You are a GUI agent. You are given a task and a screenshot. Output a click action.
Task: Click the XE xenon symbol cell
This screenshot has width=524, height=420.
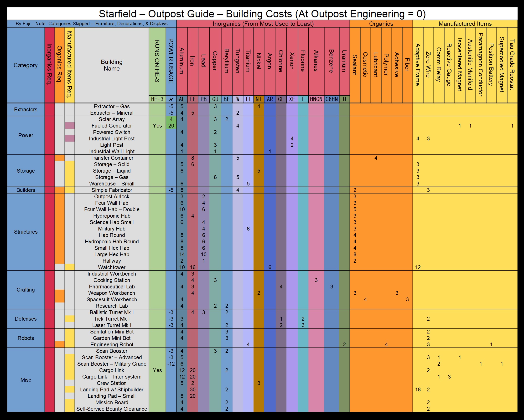[292, 99]
